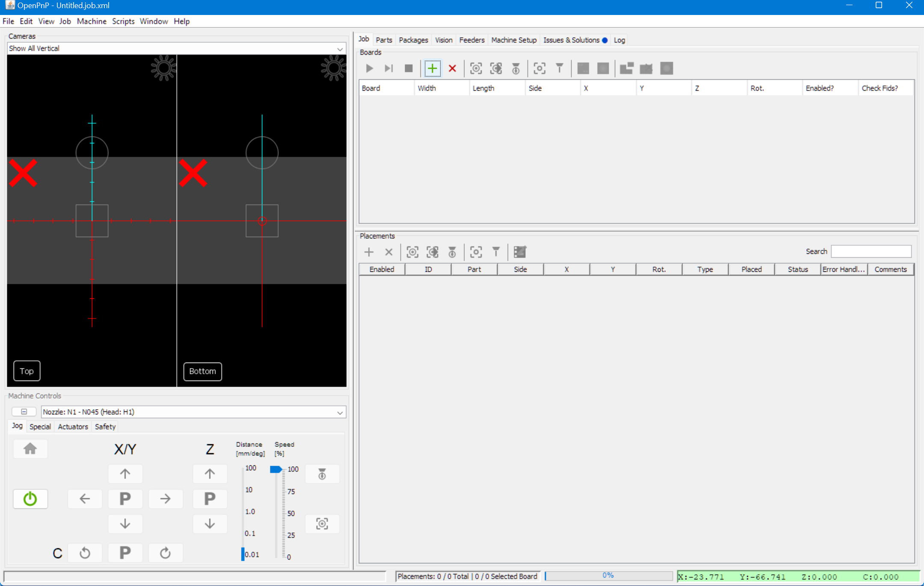Image resolution: width=924 pixels, height=586 pixels.
Task: Click the red Remove Board X icon
Action: tap(452, 68)
